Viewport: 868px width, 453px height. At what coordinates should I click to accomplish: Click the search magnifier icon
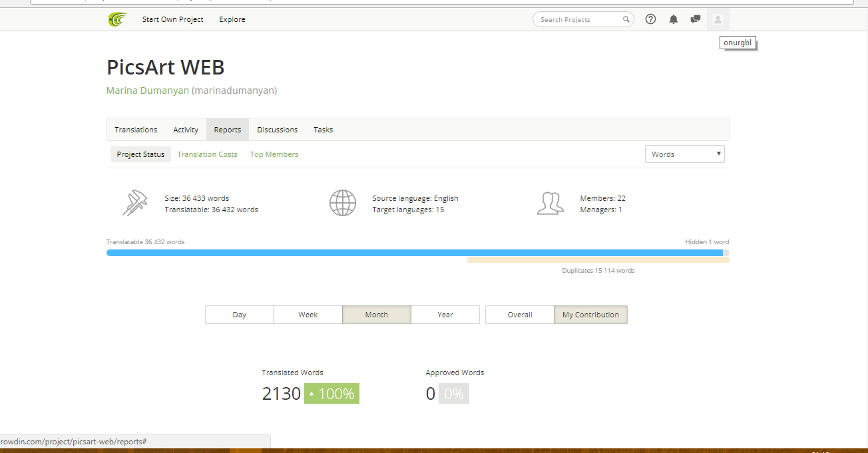click(x=626, y=19)
